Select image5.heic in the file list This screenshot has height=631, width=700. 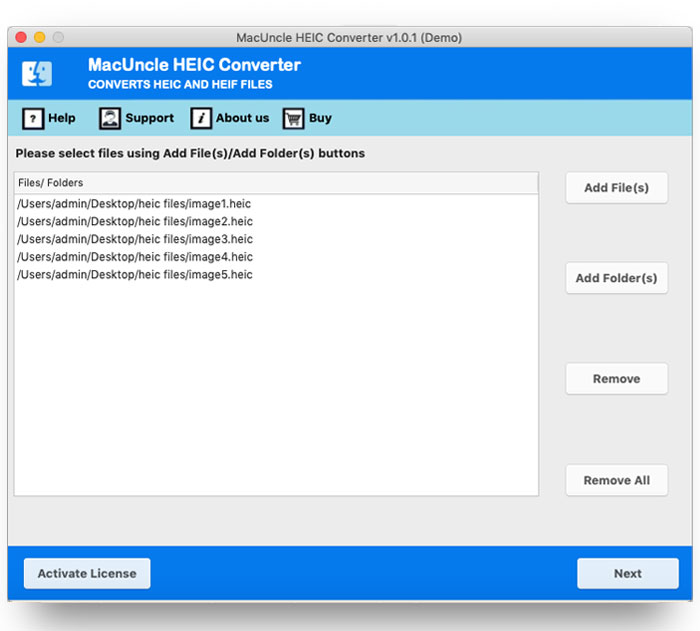[276, 275]
